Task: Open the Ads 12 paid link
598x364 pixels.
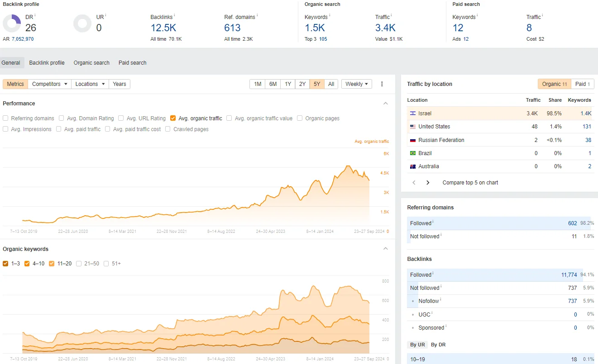Action: coord(466,39)
